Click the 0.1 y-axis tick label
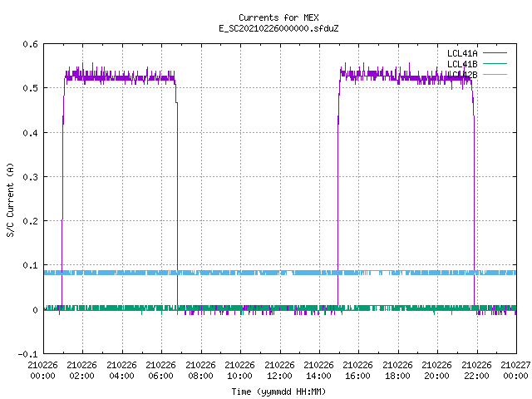Screen dimensions: 532x399 [30, 265]
